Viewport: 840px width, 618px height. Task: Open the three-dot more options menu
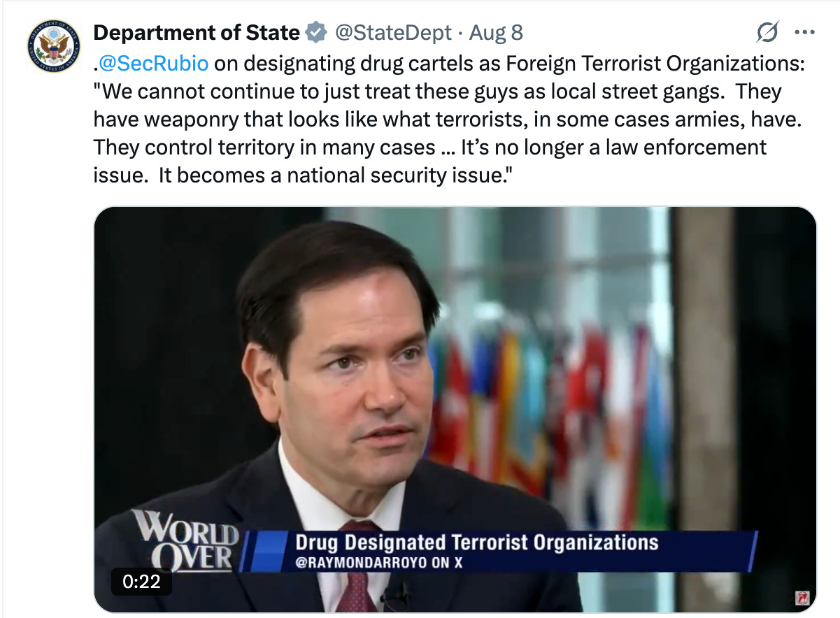(x=805, y=32)
